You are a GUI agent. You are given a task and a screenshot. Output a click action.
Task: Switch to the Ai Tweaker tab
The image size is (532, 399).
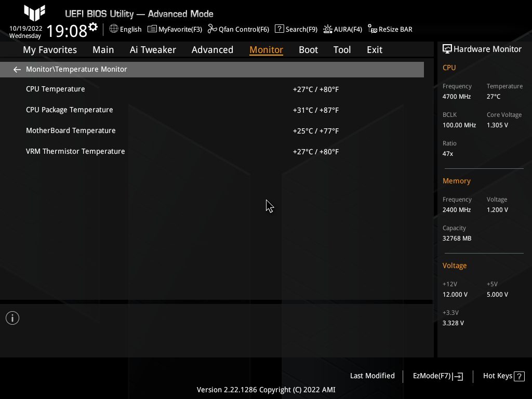point(153,49)
